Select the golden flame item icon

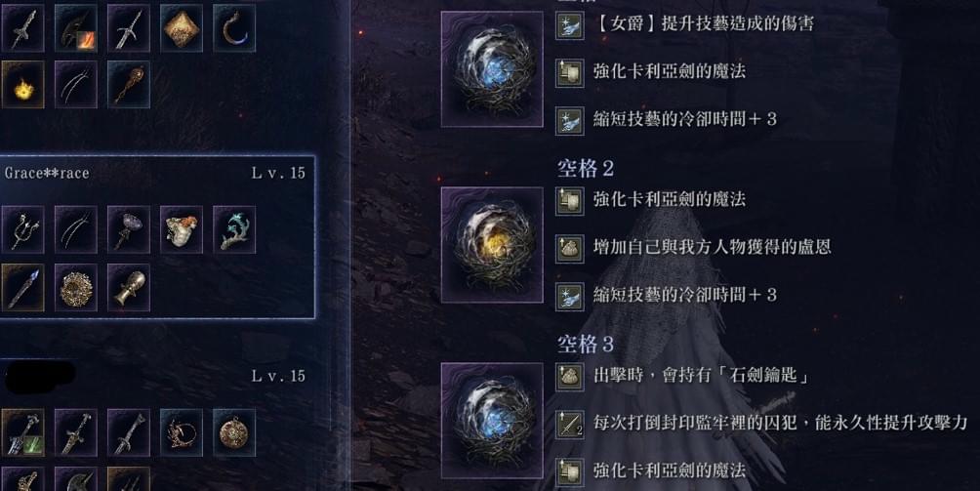[x=22, y=84]
